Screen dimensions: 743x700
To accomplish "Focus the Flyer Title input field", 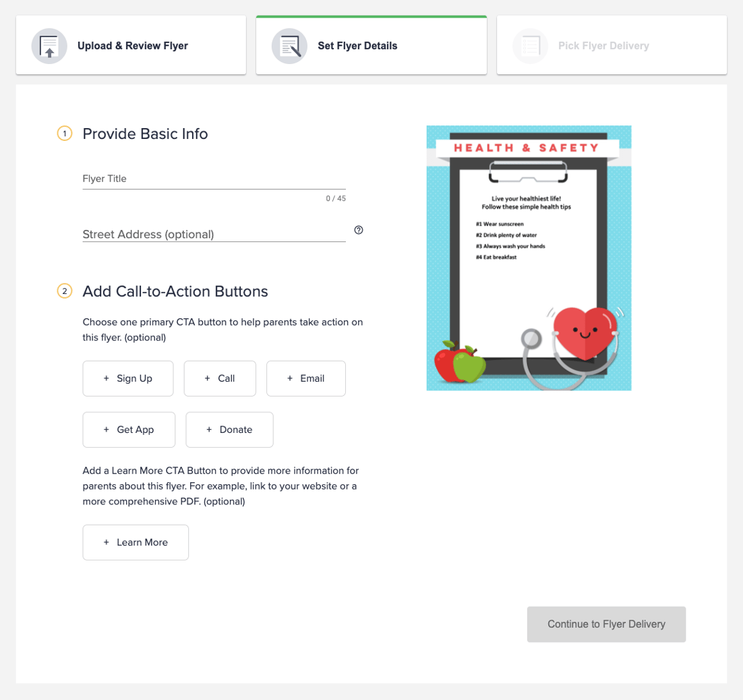I will click(214, 179).
